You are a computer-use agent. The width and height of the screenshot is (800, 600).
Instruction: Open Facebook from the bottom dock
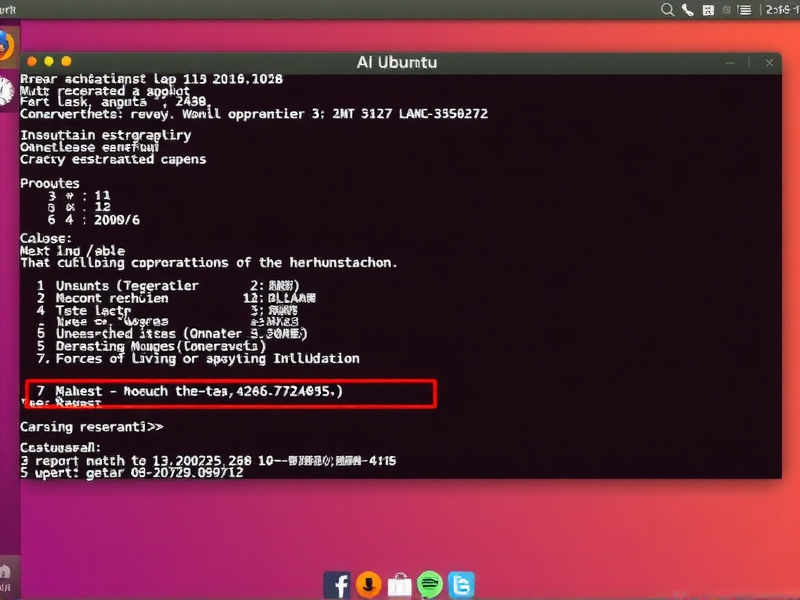point(337,584)
